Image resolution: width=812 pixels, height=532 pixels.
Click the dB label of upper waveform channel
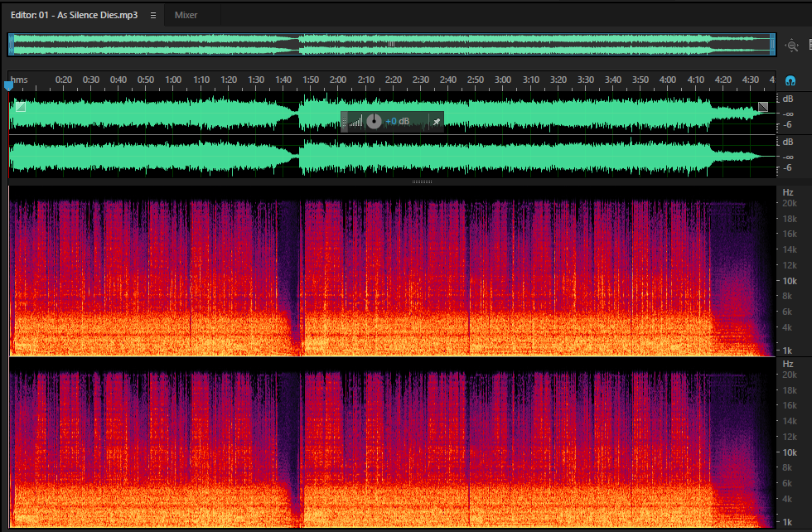pos(788,99)
